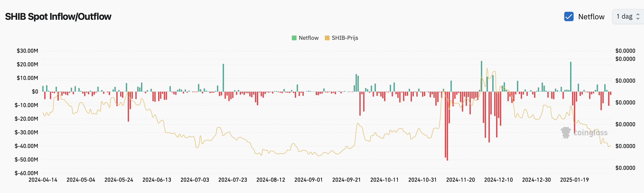The width and height of the screenshot is (644, 193).
Task: Click the coinglass watermark mascot icon
Action: pyautogui.click(x=565, y=133)
